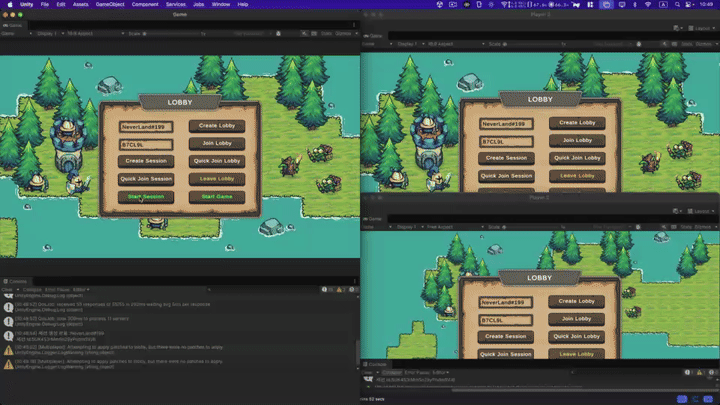Open 16:9 Aspect dropdown in main Game view
Viewport: 720px width, 405px height.
coord(96,34)
